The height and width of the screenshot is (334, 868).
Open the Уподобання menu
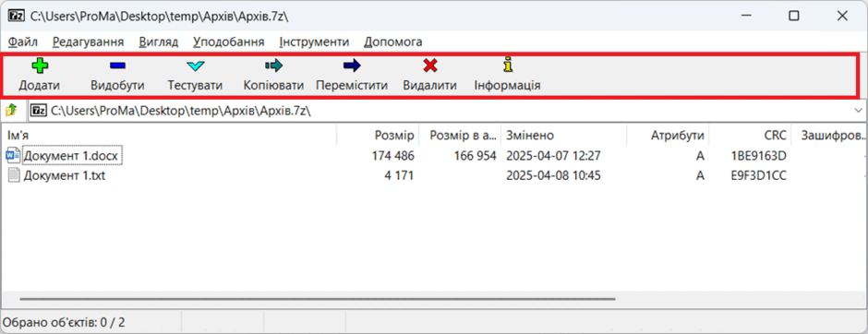[x=229, y=42]
